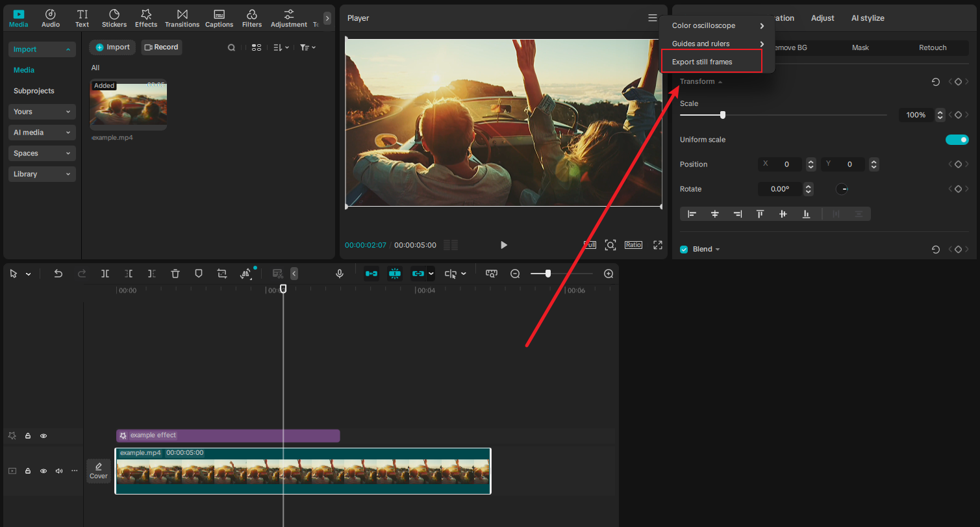Open the AI media dropdown in the sidebar
The width and height of the screenshot is (980, 527).
click(x=42, y=132)
